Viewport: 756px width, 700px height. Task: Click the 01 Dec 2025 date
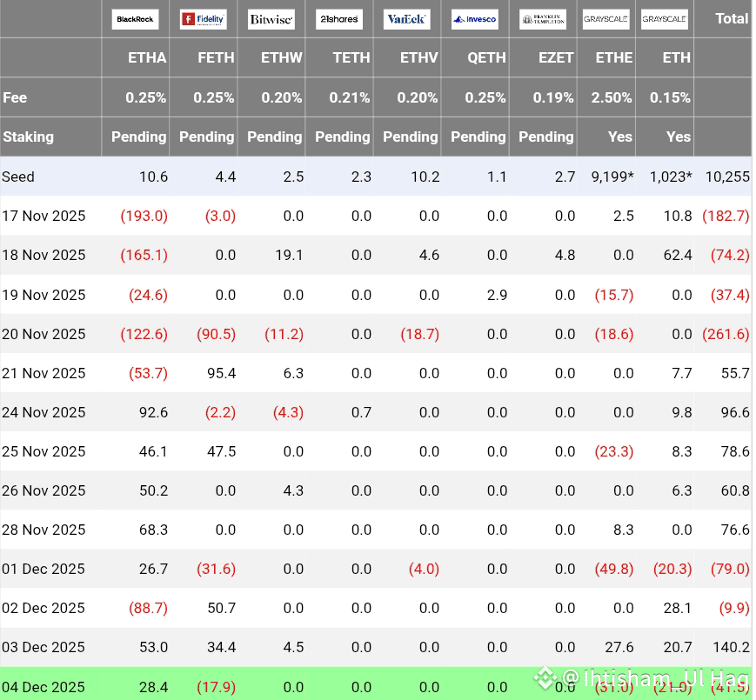[x=43, y=569]
